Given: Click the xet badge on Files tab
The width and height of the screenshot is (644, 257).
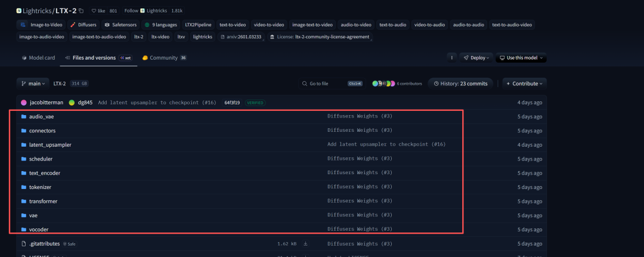Looking at the screenshot, I should point(125,58).
